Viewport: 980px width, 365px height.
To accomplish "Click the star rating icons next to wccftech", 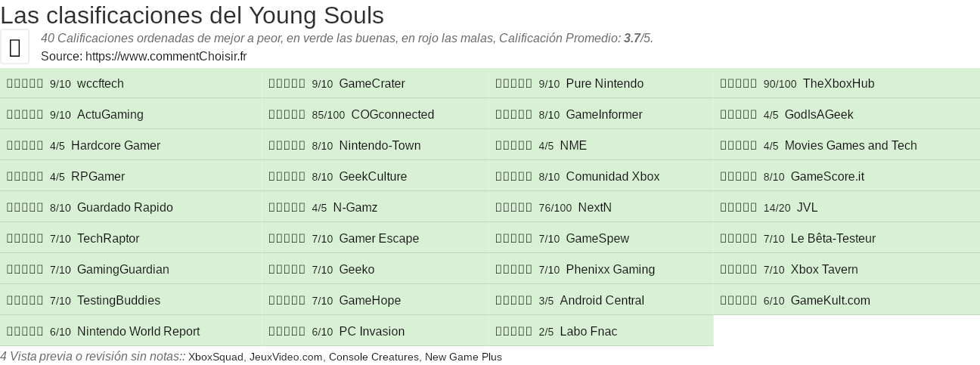I will (x=25, y=84).
